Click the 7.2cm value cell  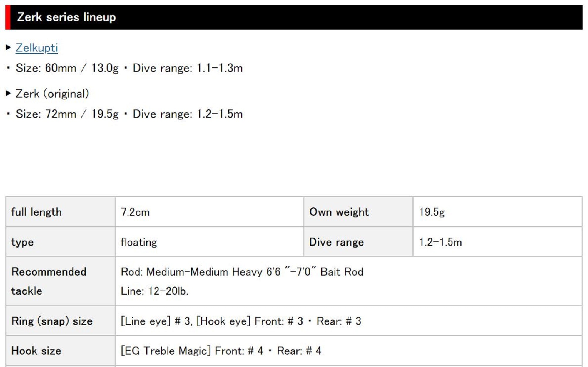click(x=209, y=212)
